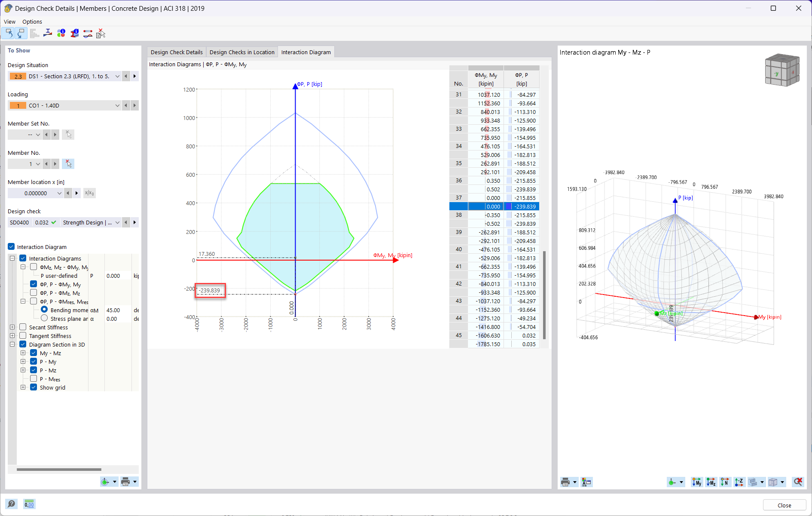Click the 0,00 decimal units icon

29,504
